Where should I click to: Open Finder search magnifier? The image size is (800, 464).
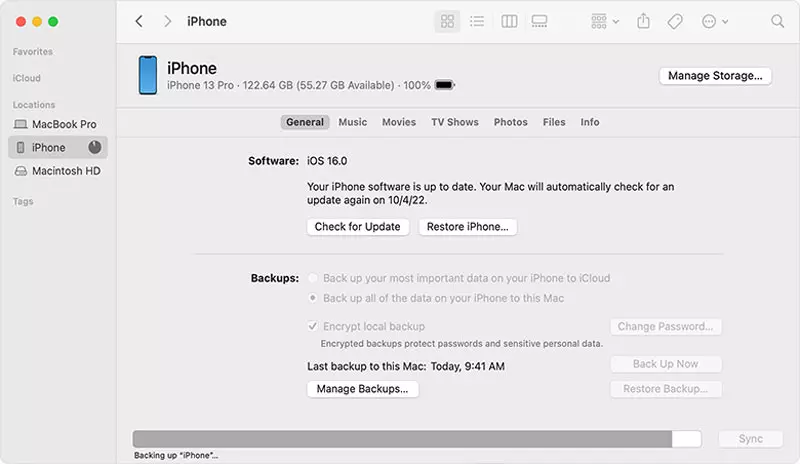(x=777, y=21)
